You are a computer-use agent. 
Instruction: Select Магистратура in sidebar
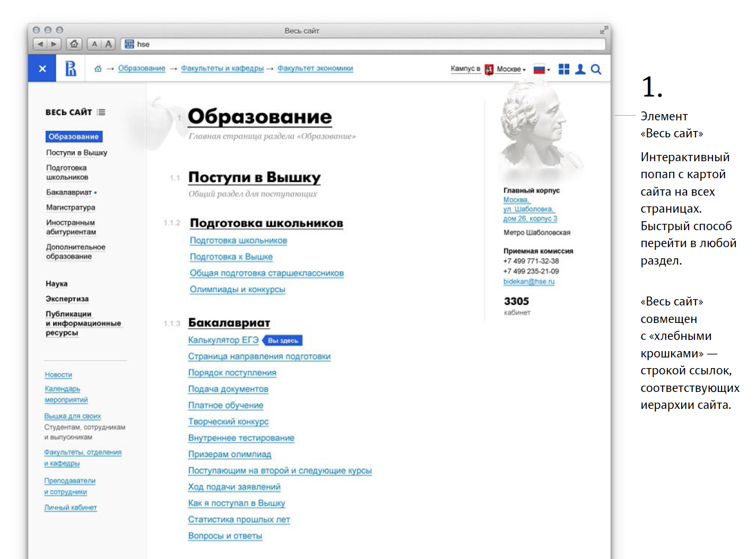[71, 207]
